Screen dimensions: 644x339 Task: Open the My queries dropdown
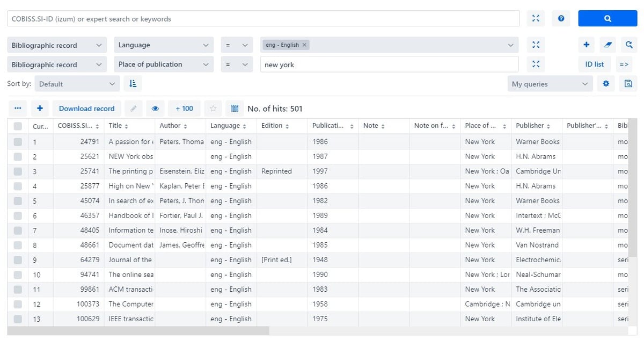point(550,84)
